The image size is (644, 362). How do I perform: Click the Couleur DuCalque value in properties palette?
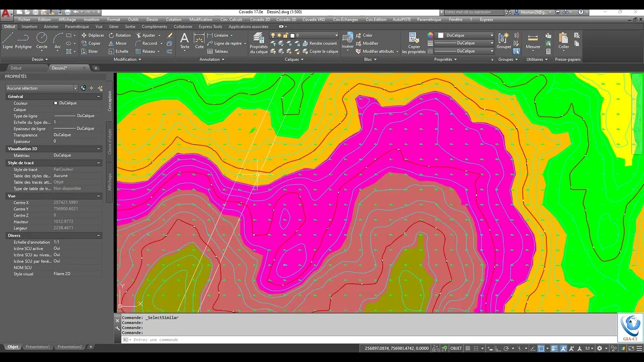coord(77,103)
